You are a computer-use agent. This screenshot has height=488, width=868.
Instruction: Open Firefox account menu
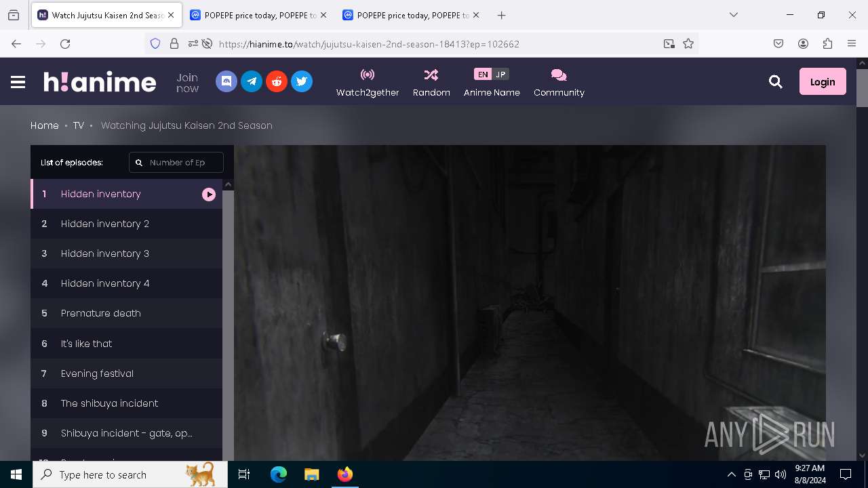pyautogui.click(x=803, y=43)
